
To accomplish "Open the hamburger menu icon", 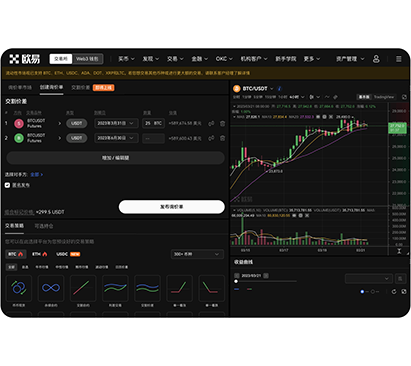I will pyautogui.click(x=399, y=59).
